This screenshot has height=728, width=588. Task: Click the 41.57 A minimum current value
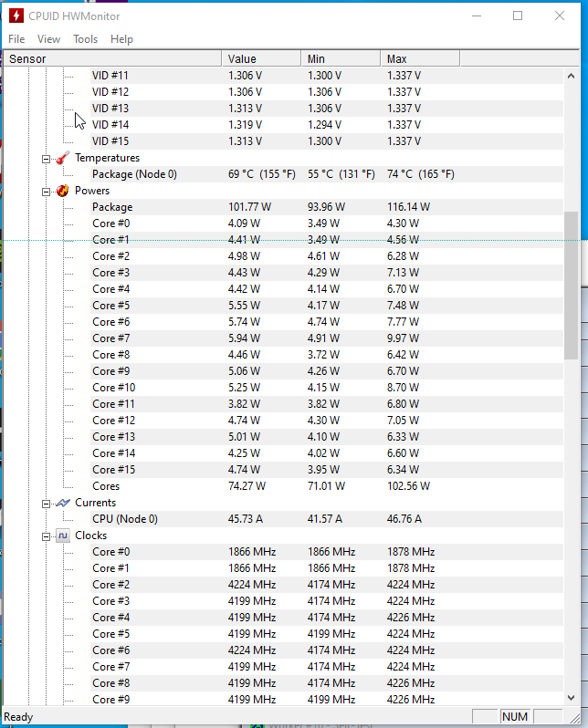[325, 519]
